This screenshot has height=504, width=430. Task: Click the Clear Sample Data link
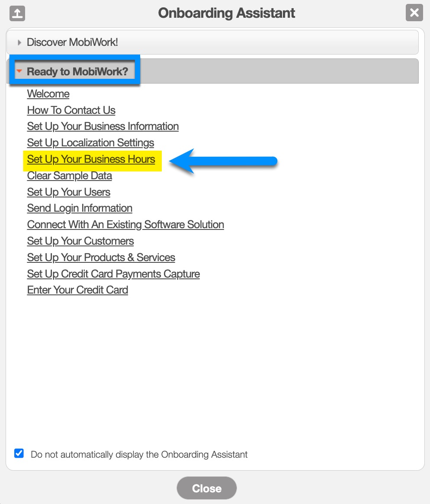pyautogui.click(x=69, y=176)
